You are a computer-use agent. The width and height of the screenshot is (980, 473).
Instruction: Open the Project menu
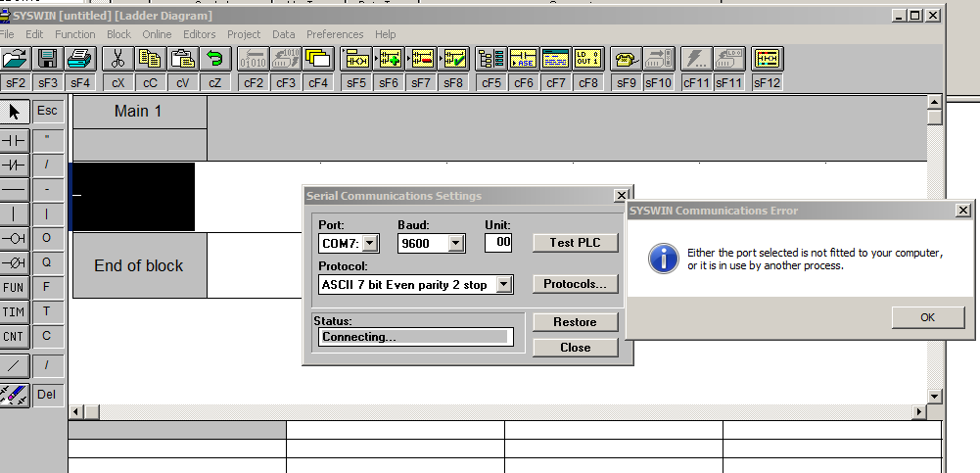[x=244, y=34]
